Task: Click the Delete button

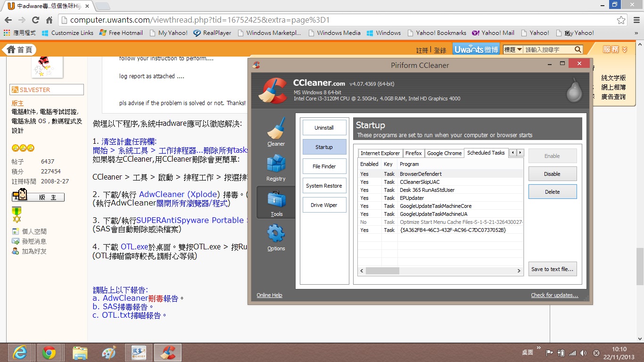Action: click(552, 192)
